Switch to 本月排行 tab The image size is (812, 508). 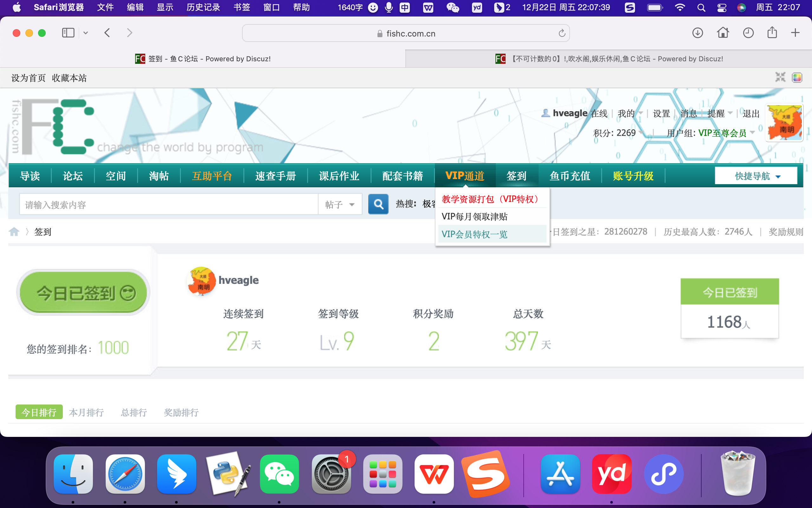[x=86, y=412]
